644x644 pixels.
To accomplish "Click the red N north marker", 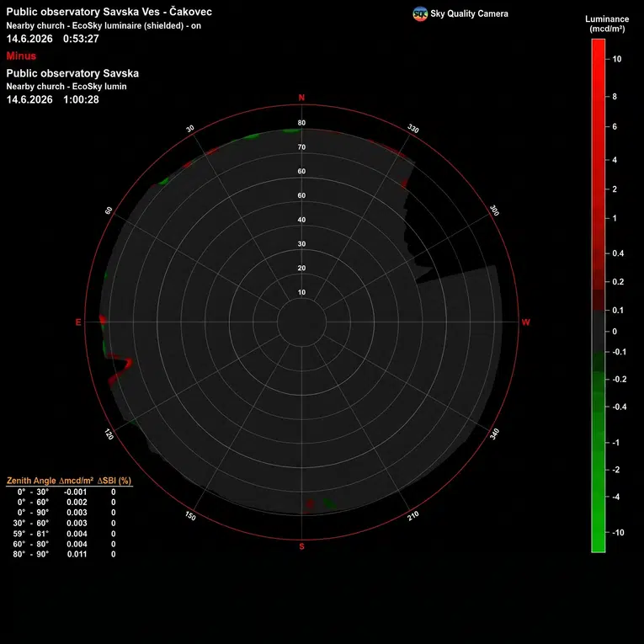I will click(x=301, y=98).
